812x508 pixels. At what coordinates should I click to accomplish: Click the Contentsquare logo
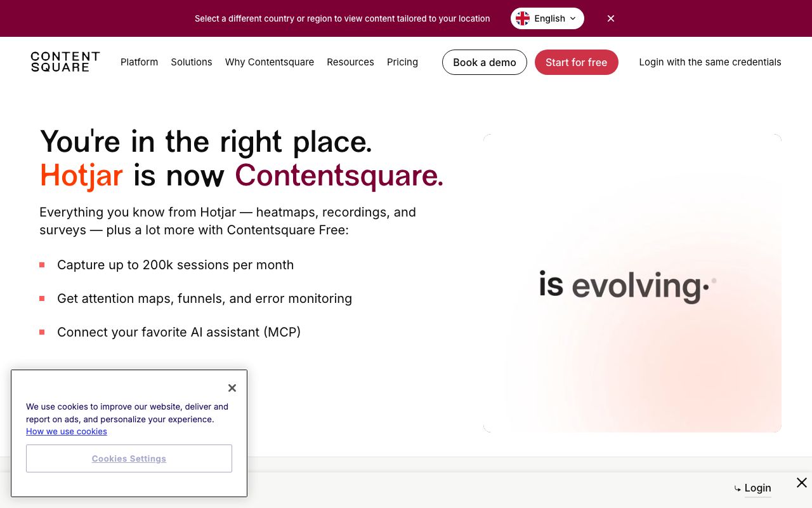click(65, 62)
